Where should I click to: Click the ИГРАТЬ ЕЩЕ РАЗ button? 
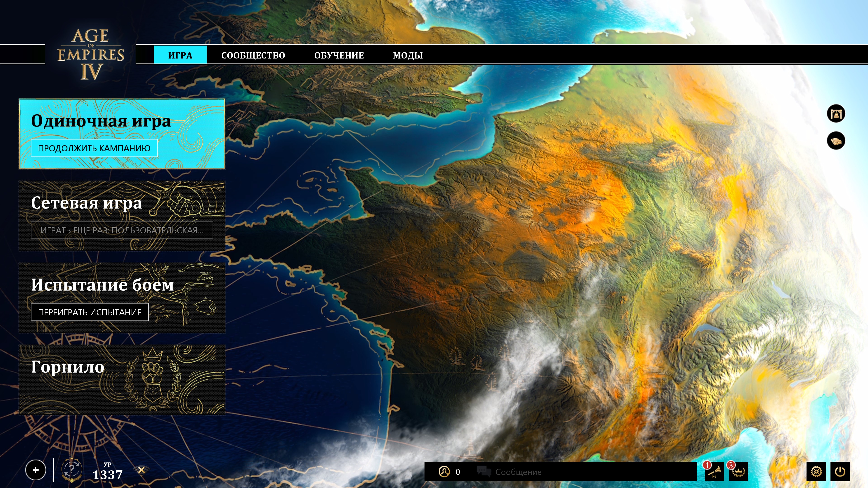122,230
